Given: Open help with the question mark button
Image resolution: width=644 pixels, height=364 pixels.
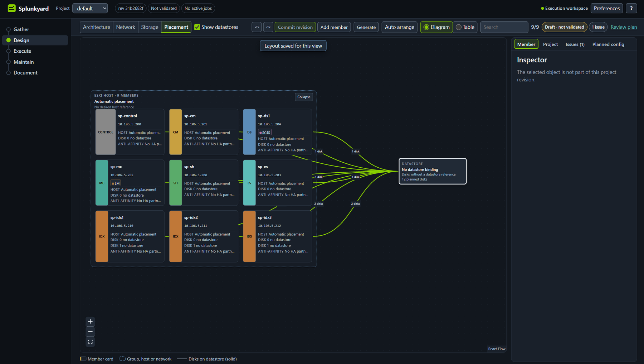Looking at the screenshot, I should pyautogui.click(x=631, y=8).
